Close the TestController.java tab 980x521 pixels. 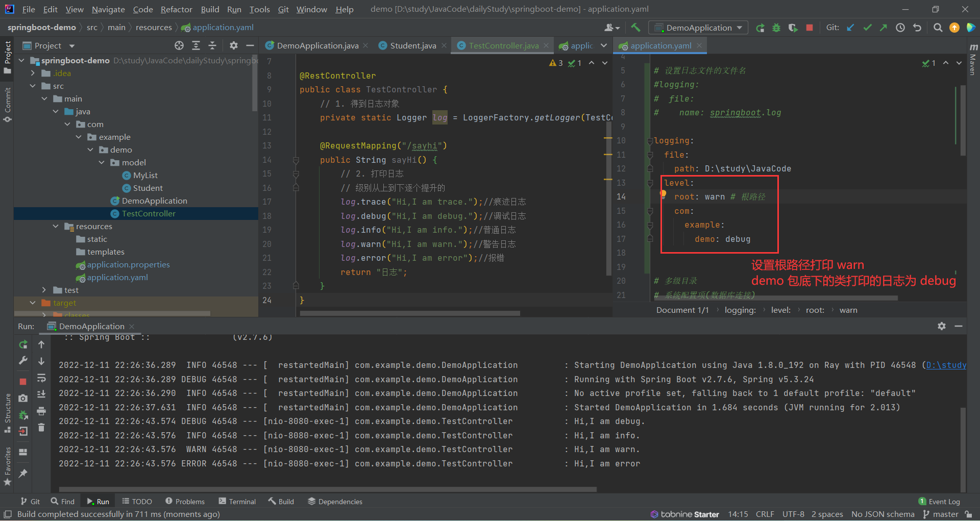pyautogui.click(x=546, y=45)
